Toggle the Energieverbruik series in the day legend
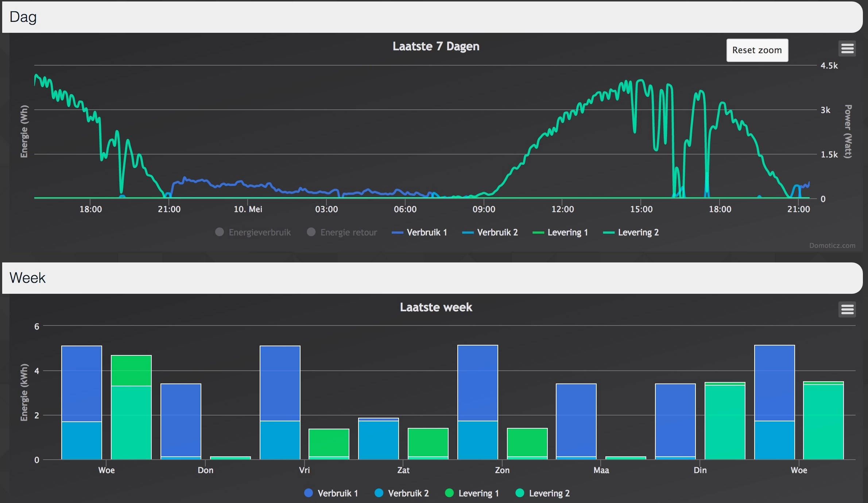868x503 pixels. [x=259, y=233]
